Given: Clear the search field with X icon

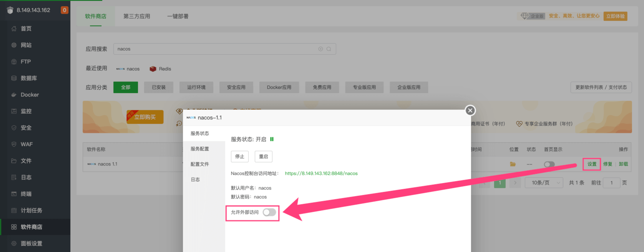Looking at the screenshot, I should pos(320,49).
